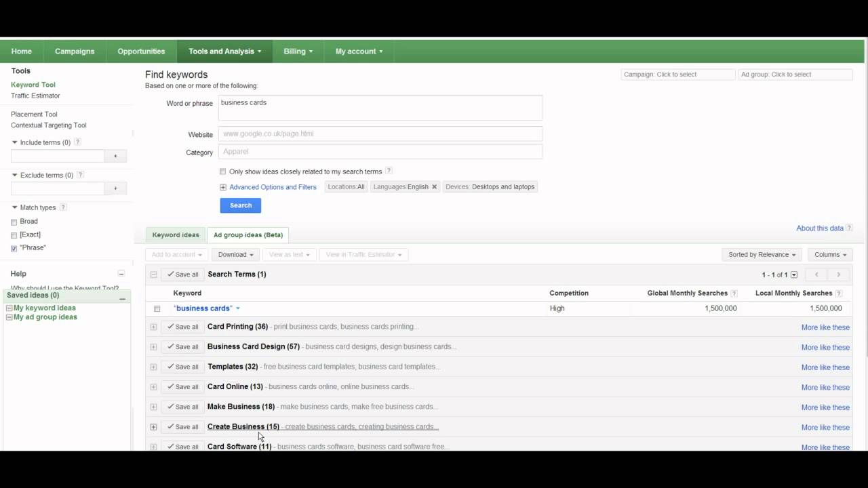Click Local Monthly Searches help icon
Image resolution: width=868 pixels, height=488 pixels.
tap(839, 293)
